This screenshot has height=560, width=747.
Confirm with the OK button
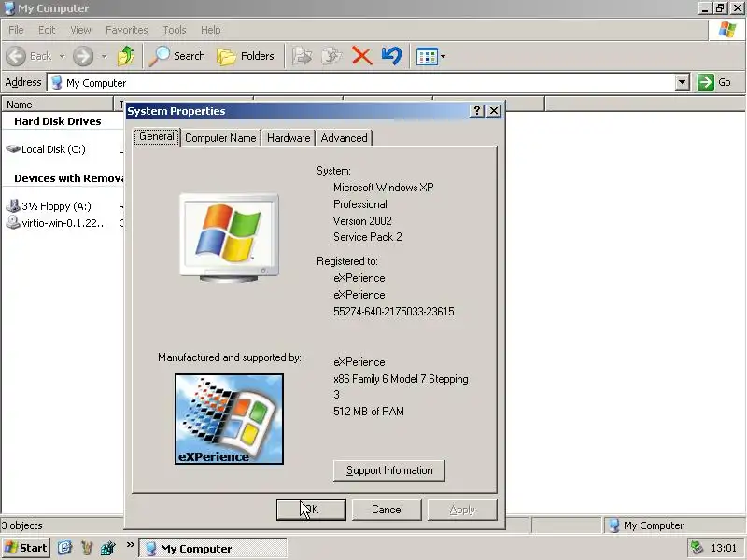311,510
